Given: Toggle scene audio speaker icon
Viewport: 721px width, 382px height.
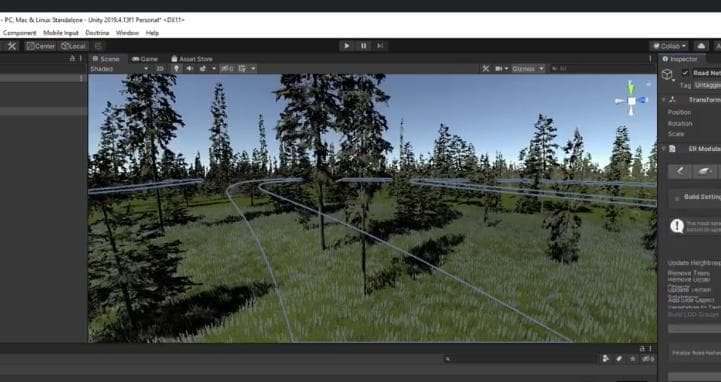Looking at the screenshot, I should pos(189,68).
